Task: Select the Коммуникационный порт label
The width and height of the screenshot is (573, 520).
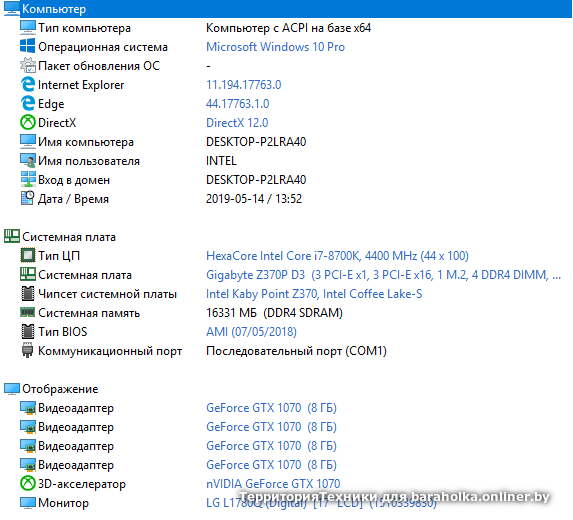Action: point(110,351)
